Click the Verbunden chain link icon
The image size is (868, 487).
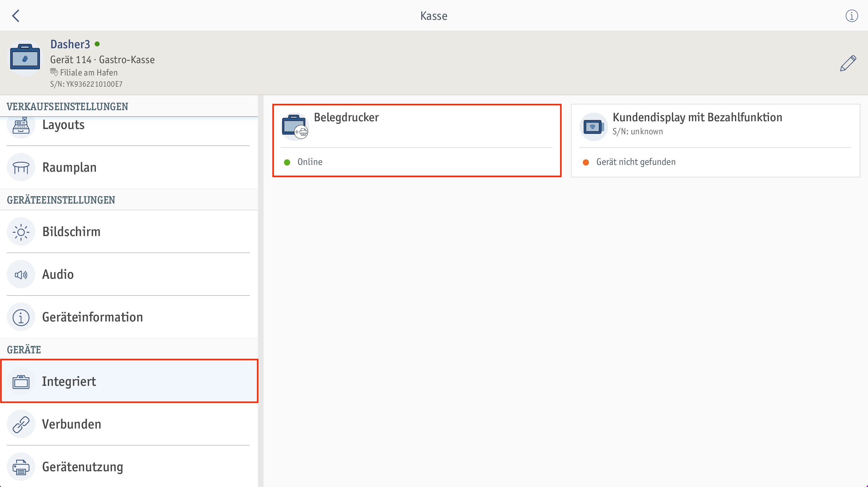click(x=21, y=424)
